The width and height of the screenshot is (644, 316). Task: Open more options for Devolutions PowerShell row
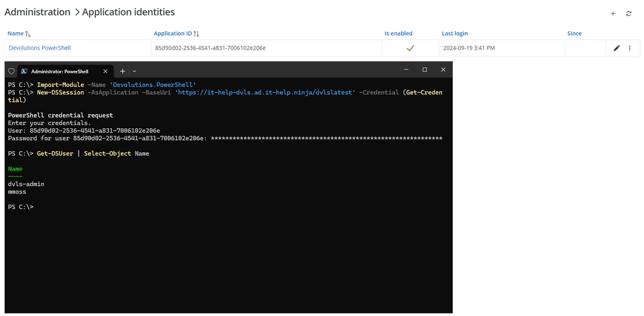coord(630,48)
